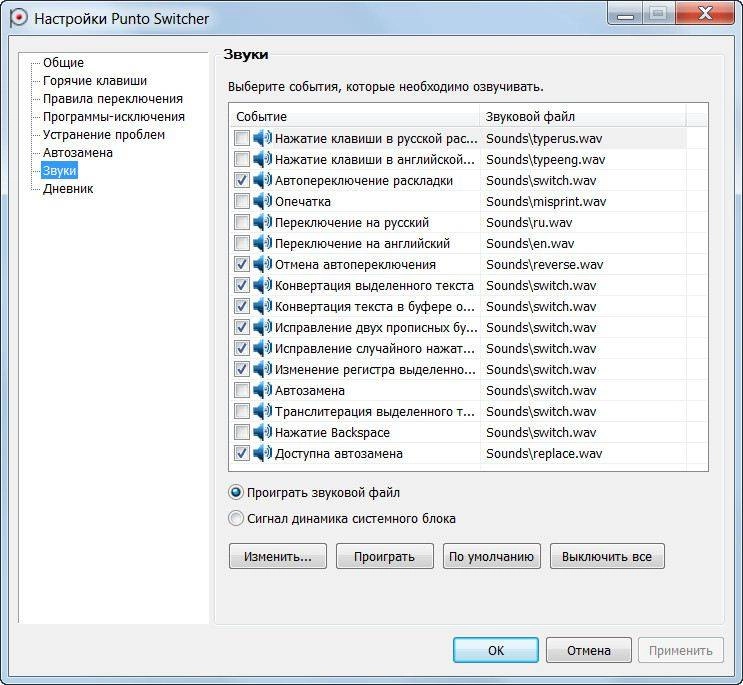
Task: Uncheck Изменение регистра выделенного checkbox
Action: 242,369
